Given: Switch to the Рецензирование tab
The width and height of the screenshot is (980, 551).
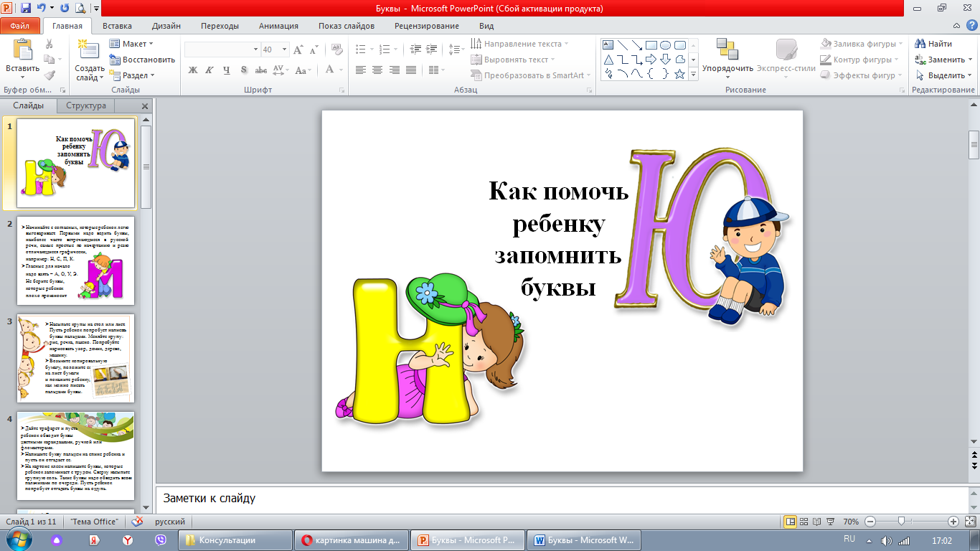Looking at the screenshot, I should (427, 26).
